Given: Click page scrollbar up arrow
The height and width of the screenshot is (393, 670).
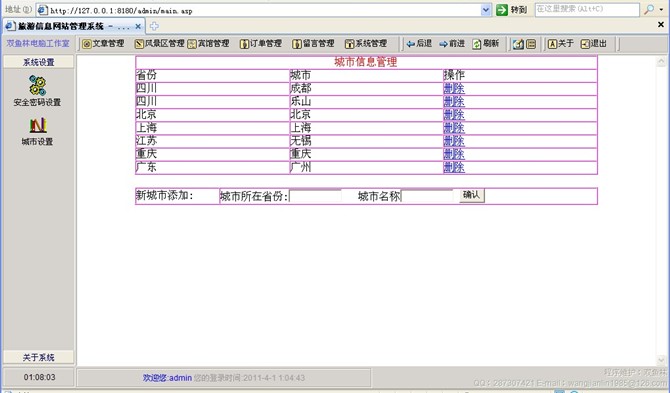Looking at the screenshot, I should point(661,62).
